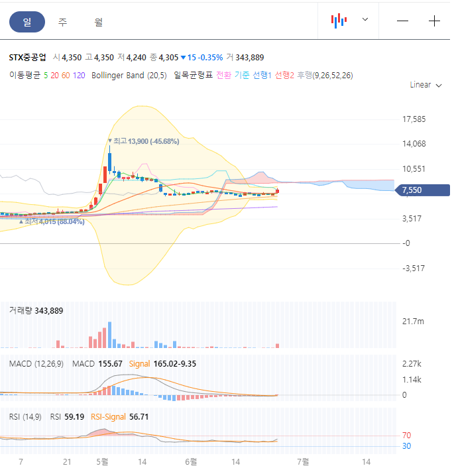Click the 최저 4,015 low marker

(x=52, y=221)
